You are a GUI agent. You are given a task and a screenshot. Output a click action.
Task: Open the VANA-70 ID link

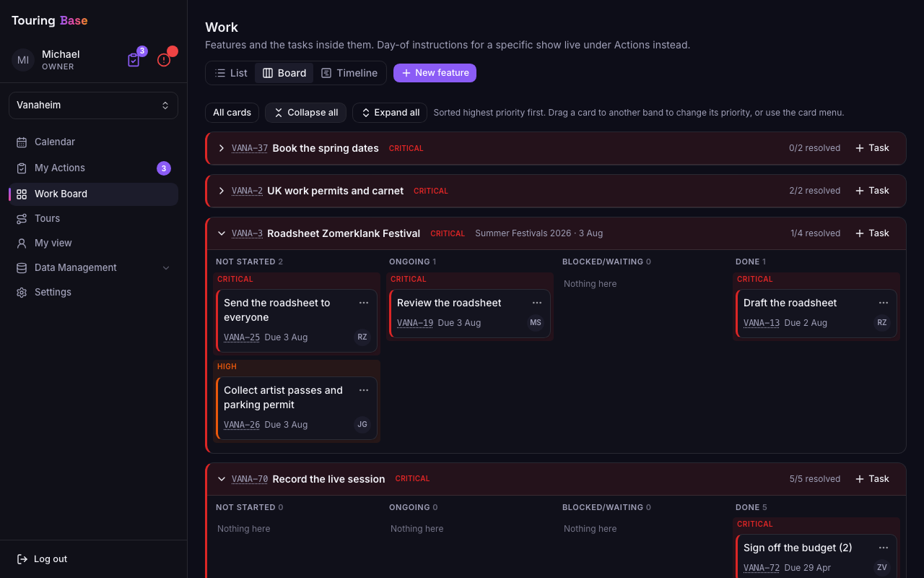(x=250, y=479)
